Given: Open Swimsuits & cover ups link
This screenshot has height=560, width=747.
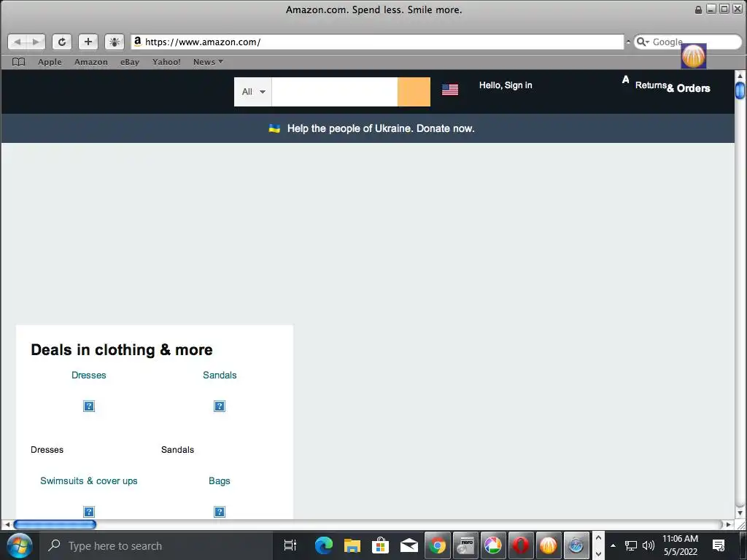Looking at the screenshot, I should point(88,481).
